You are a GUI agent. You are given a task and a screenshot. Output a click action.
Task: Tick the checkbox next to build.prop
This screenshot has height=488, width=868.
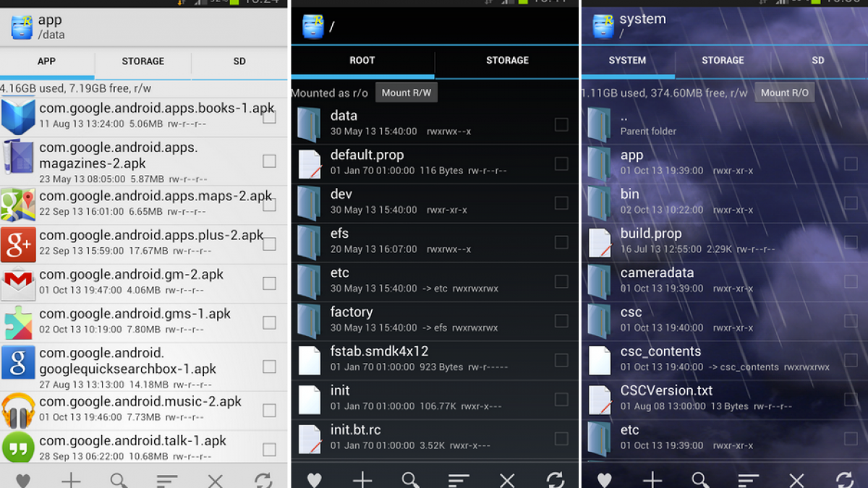coord(851,242)
